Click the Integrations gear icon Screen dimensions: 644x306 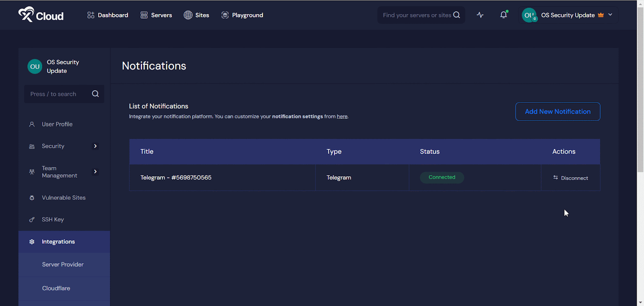[x=32, y=242]
